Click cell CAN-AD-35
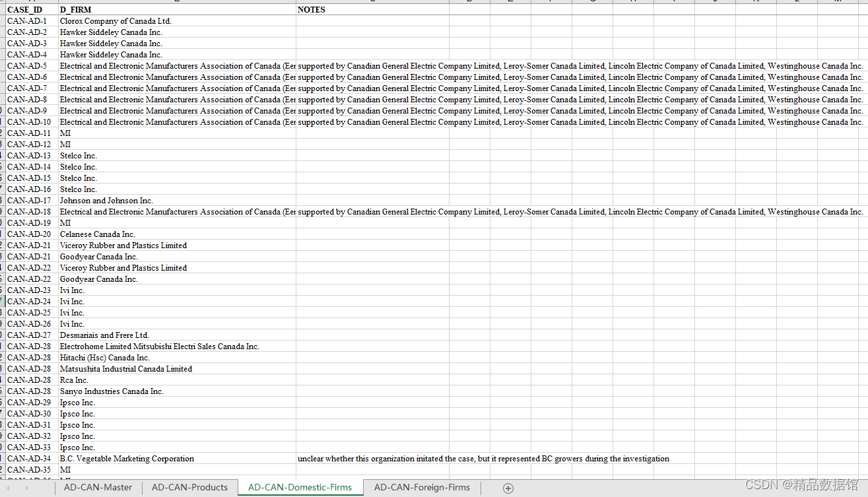 click(x=32, y=470)
